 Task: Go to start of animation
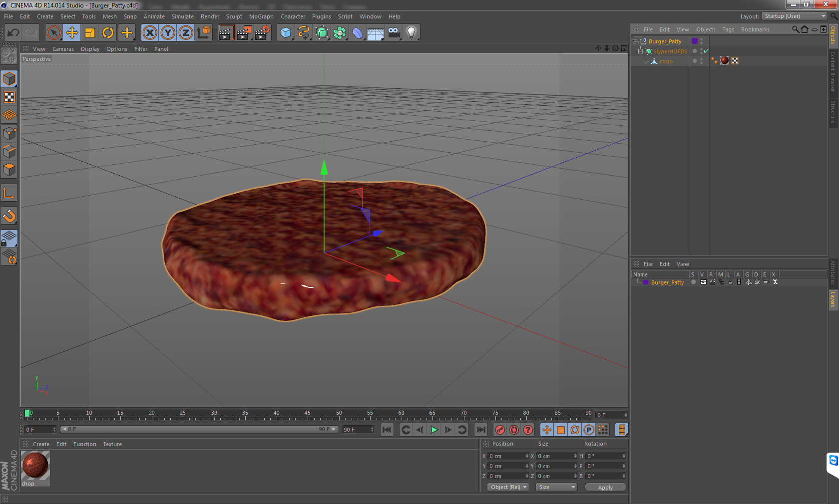click(x=387, y=430)
